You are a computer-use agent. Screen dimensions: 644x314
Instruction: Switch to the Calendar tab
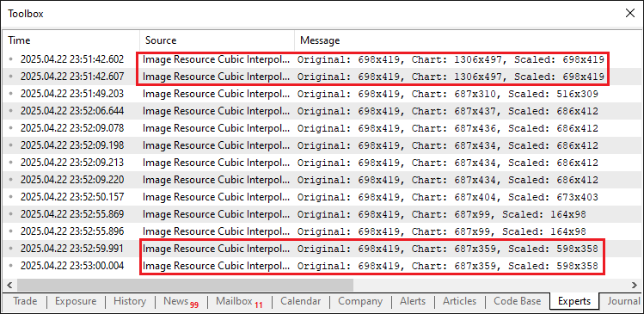click(x=300, y=301)
